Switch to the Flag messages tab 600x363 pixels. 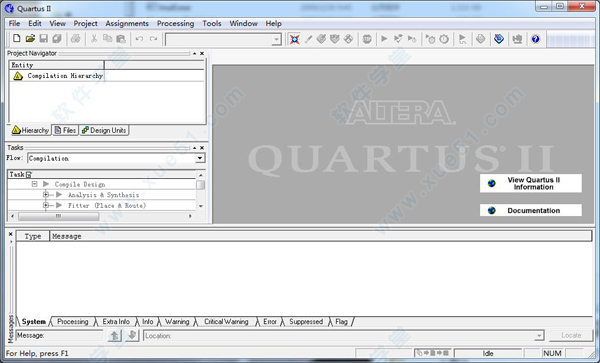[x=341, y=322]
